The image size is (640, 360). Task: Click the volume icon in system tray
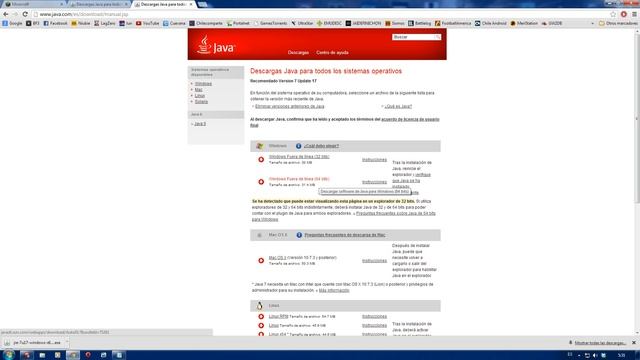595,356
